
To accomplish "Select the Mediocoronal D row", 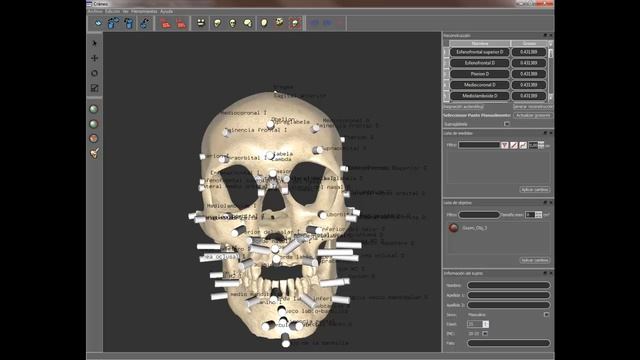I will [x=480, y=85].
